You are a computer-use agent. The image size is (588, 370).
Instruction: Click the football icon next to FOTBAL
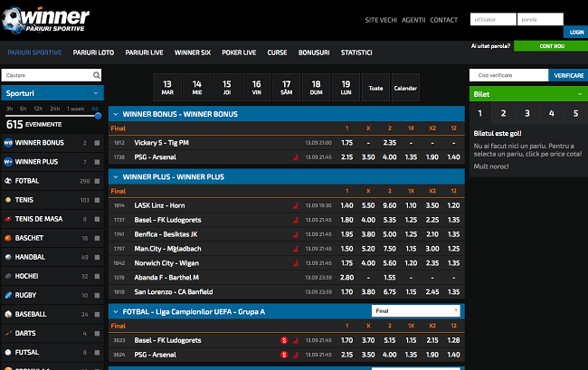click(8, 181)
